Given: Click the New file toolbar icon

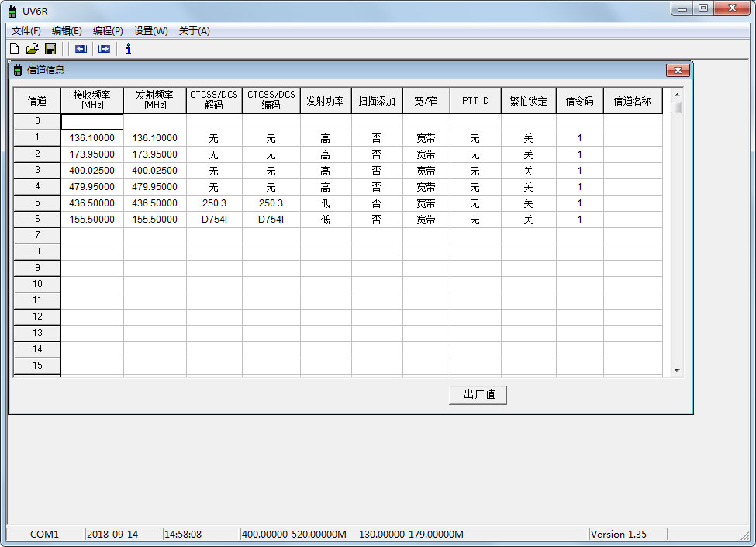Looking at the screenshot, I should point(15,49).
